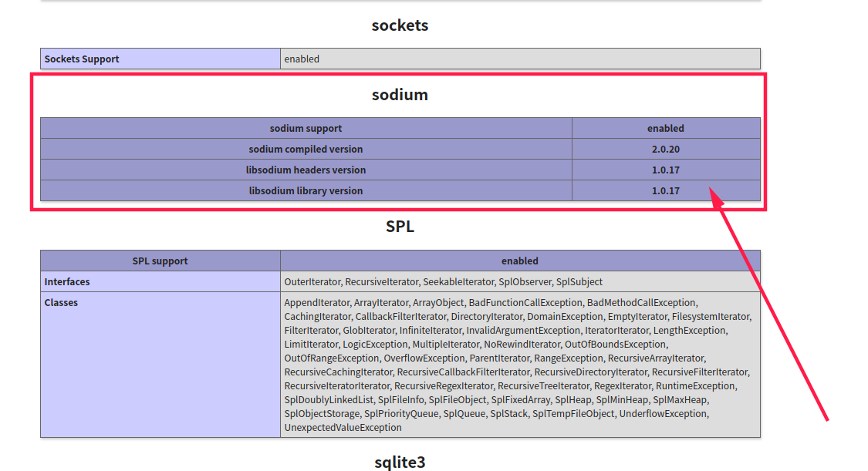Click the 2.0.20 version value
The height and width of the screenshot is (471, 868).
[665, 149]
